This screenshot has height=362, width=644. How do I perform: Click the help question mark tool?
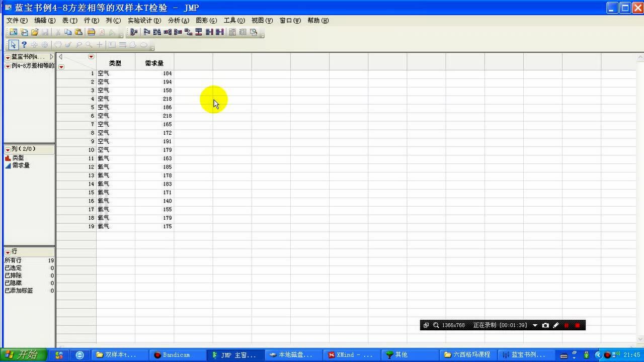[x=24, y=45]
